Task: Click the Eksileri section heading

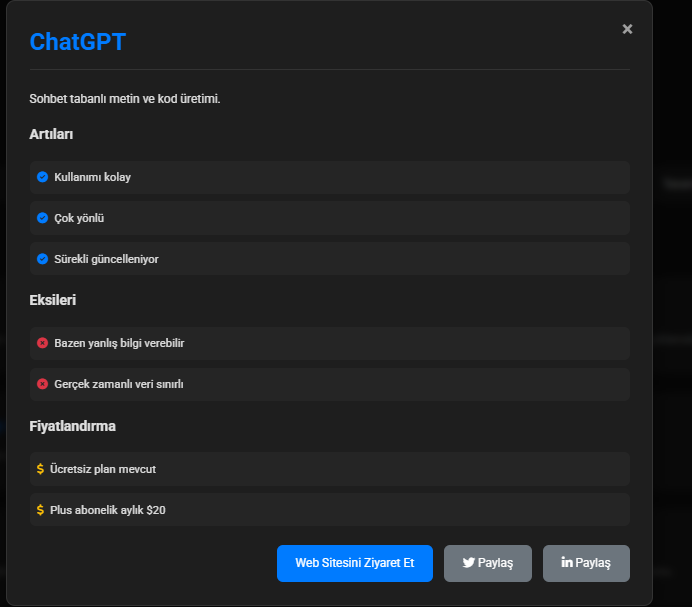Action: (x=53, y=300)
